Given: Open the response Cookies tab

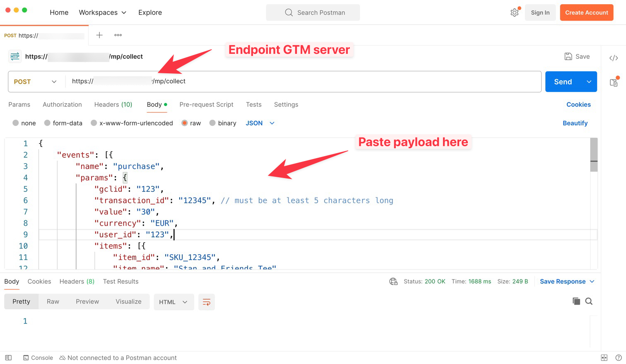Looking at the screenshot, I should tap(39, 282).
